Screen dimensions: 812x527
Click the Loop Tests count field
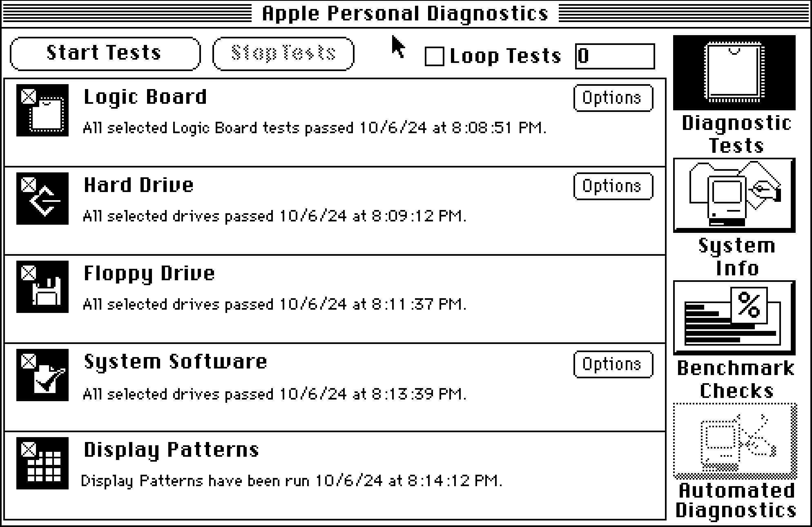point(615,56)
